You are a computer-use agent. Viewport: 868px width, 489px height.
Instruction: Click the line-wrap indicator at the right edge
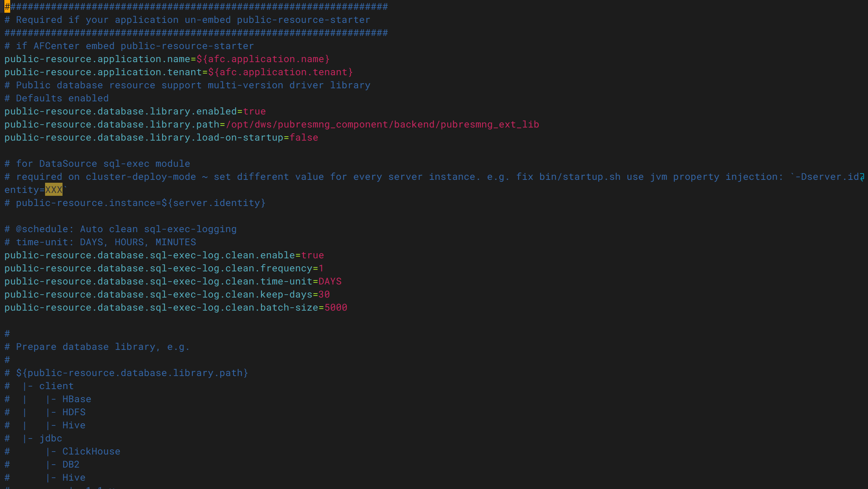tap(862, 177)
